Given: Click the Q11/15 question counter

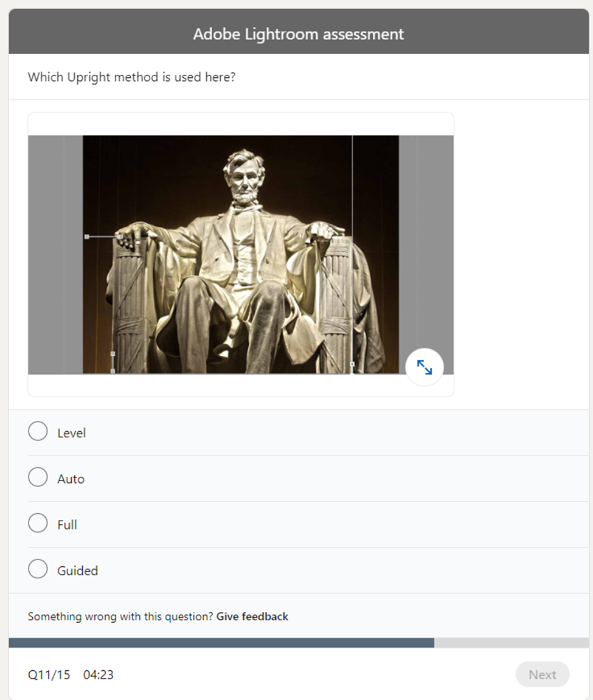Looking at the screenshot, I should [x=49, y=674].
